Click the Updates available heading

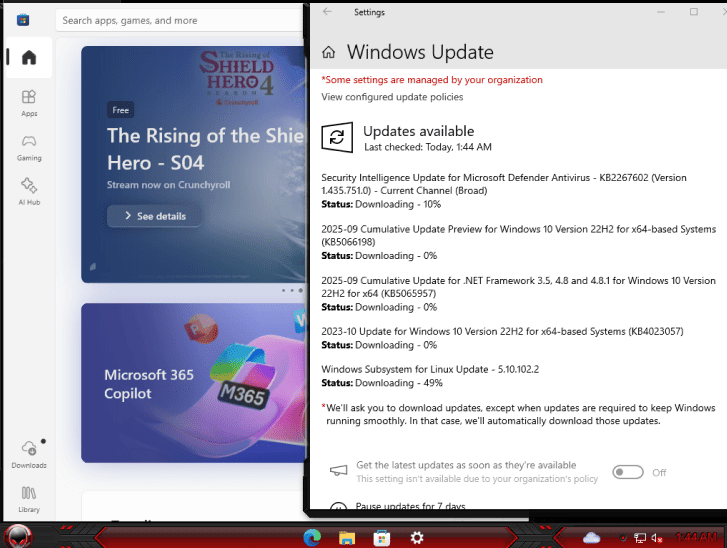[419, 131]
